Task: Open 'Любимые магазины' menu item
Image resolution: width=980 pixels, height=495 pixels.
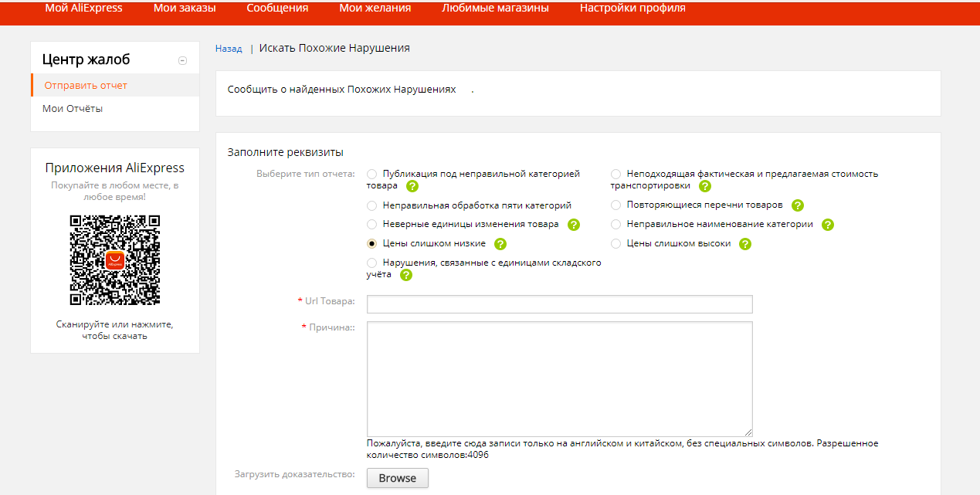Action: click(x=496, y=8)
